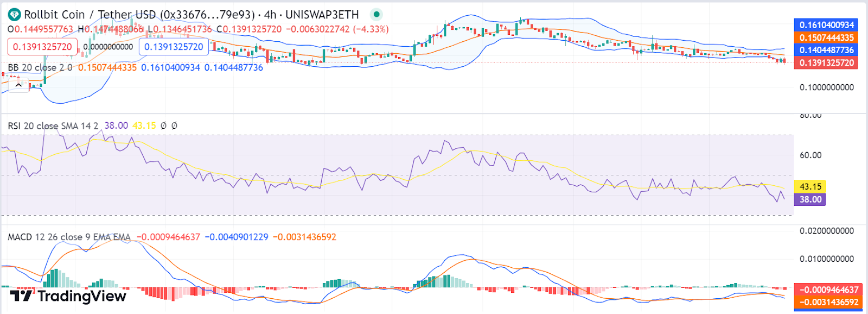Click BB legend orange basis value 0.1507444335
This screenshot has height=314, width=868.
[x=107, y=68]
